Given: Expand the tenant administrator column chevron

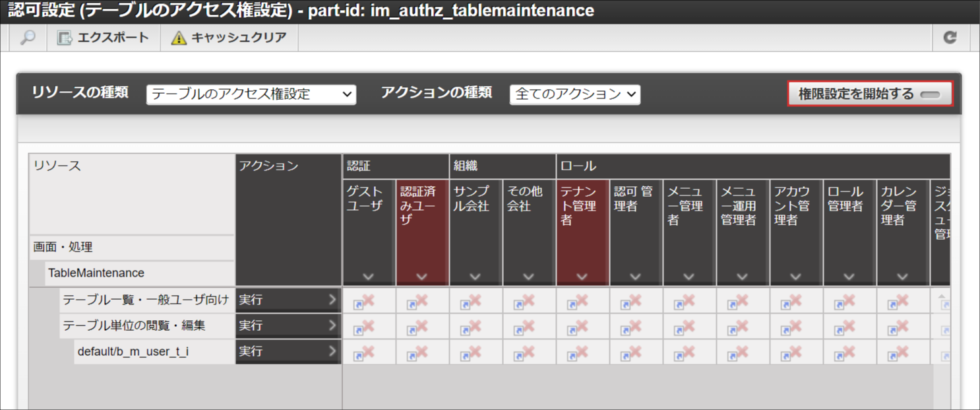Looking at the screenshot, I should pos(582,277).
